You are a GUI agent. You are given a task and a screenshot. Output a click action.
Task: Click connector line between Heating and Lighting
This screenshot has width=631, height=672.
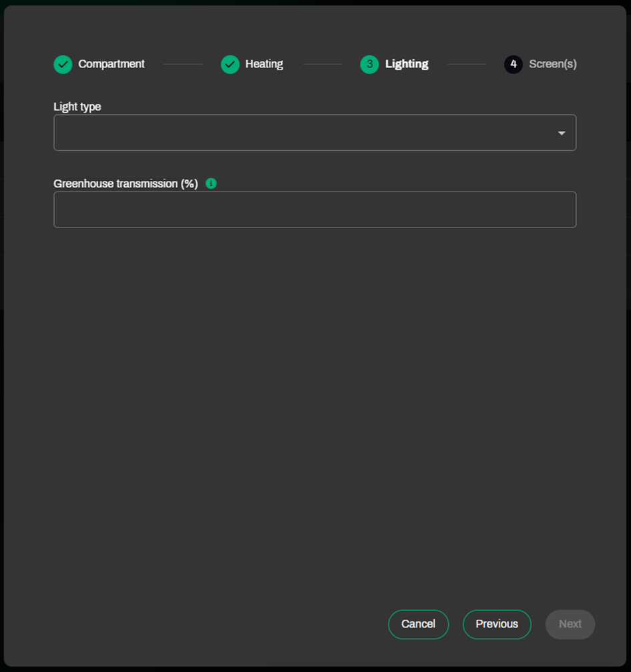[x=322, y=64]
